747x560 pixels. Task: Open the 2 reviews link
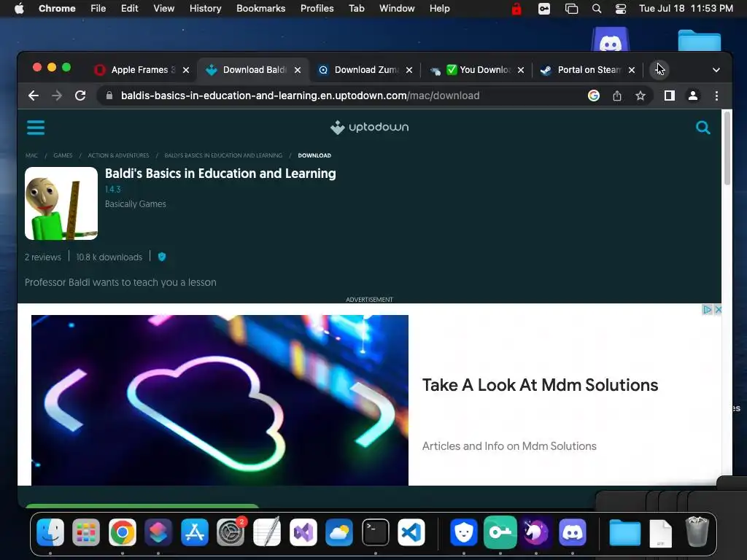(43, 257)
